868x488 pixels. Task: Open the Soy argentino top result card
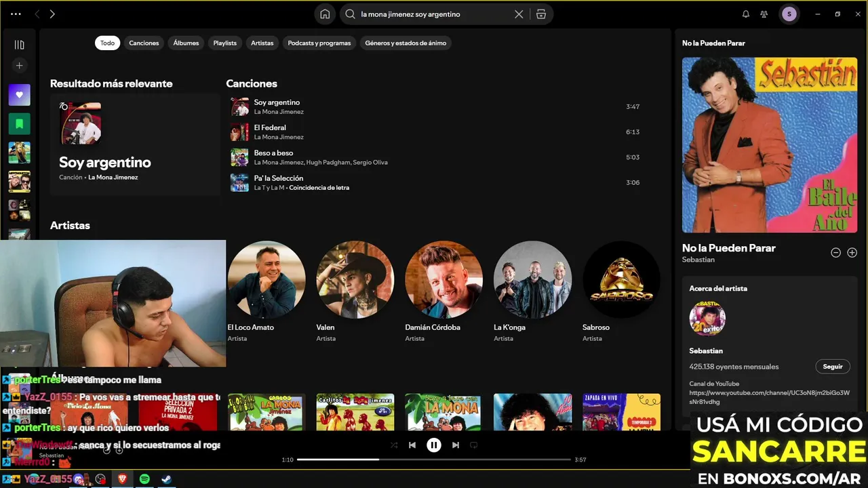tap(135, 145)
